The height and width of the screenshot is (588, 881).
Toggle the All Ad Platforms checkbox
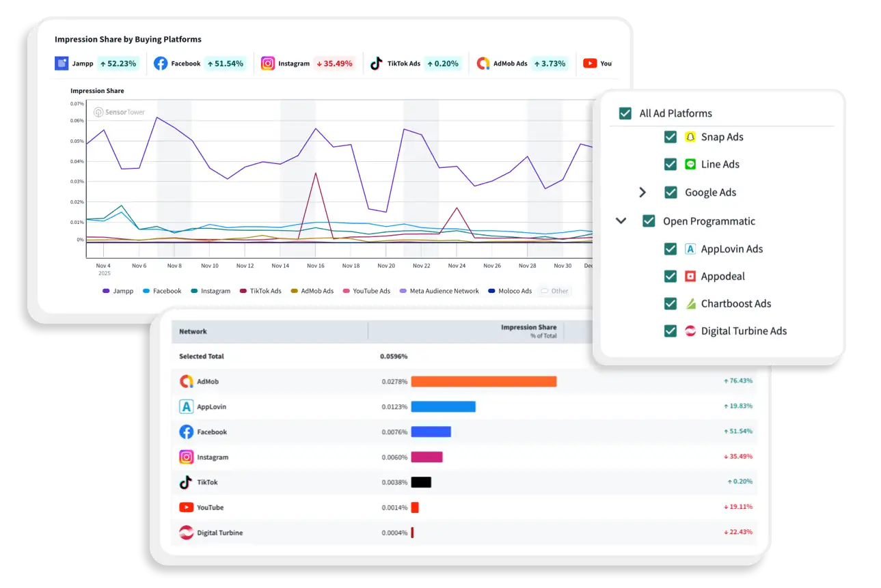[x=625, y=113]
